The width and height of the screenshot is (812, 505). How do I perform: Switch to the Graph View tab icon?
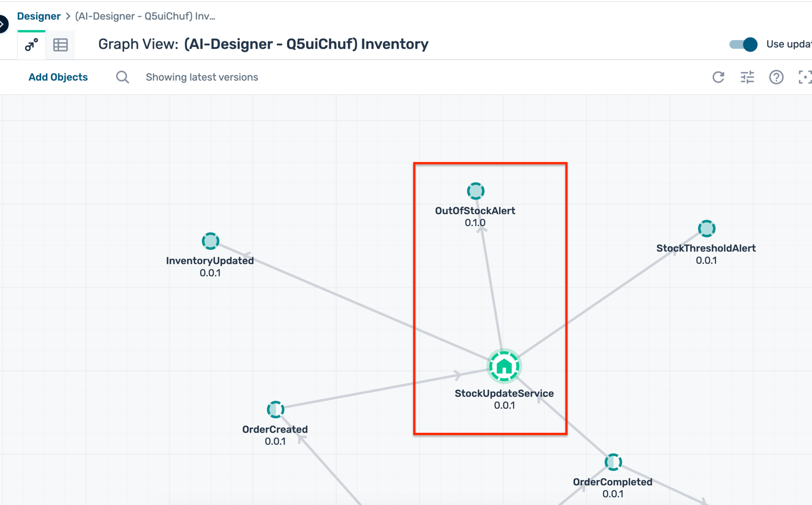[31, 45]
